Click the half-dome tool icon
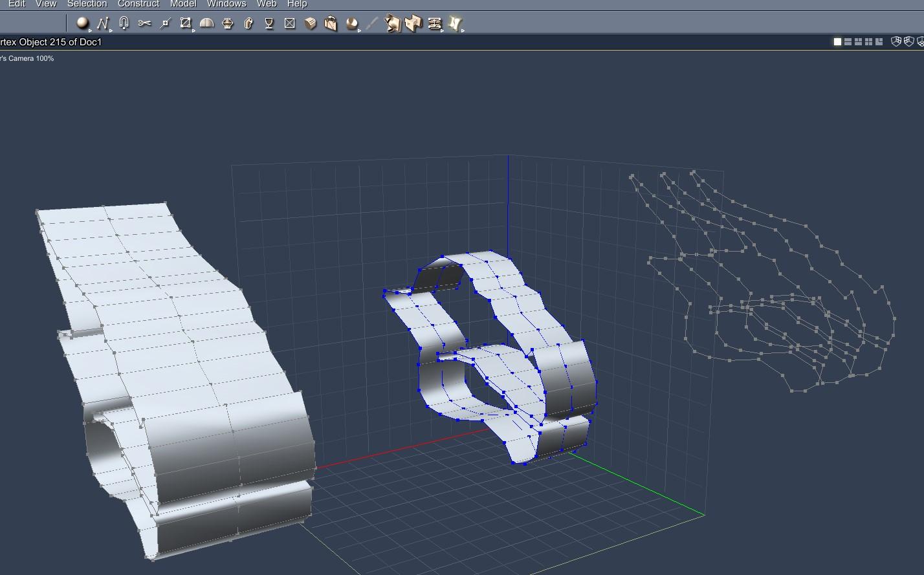Screen dimensions: 924x575 [x=206, y=23]
